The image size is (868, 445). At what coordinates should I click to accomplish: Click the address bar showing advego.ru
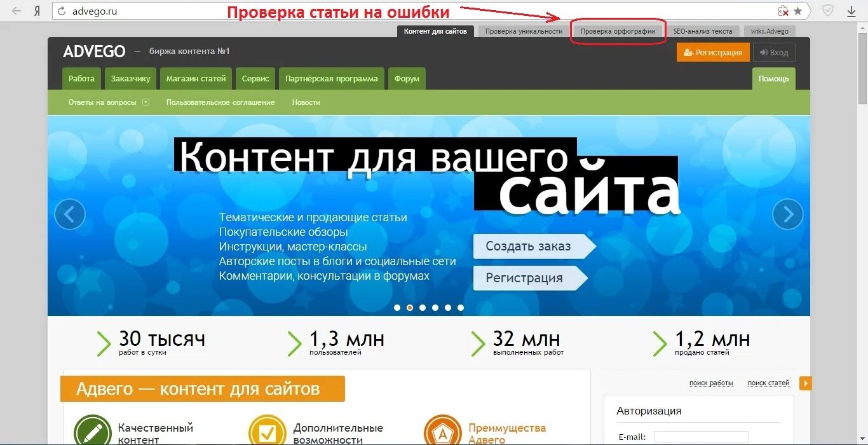point(413,11)
